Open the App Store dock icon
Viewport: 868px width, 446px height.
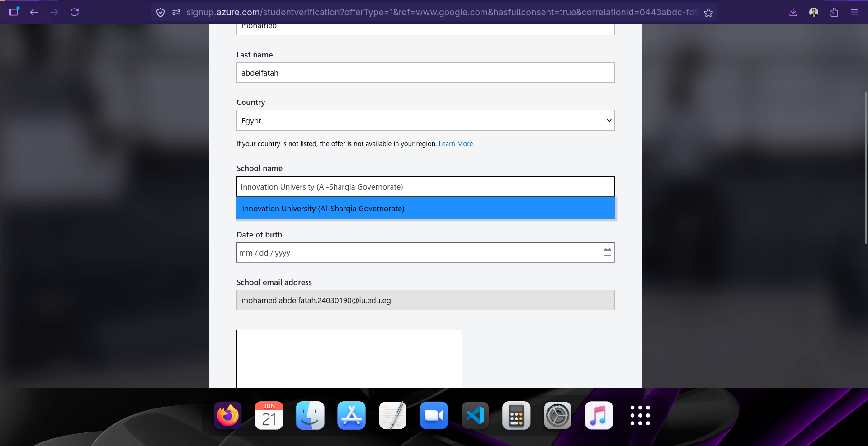(x=351, y=415)
